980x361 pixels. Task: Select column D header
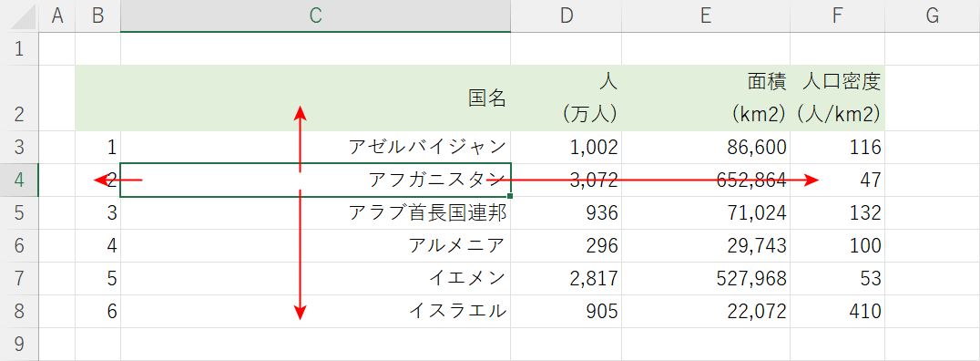567,16
